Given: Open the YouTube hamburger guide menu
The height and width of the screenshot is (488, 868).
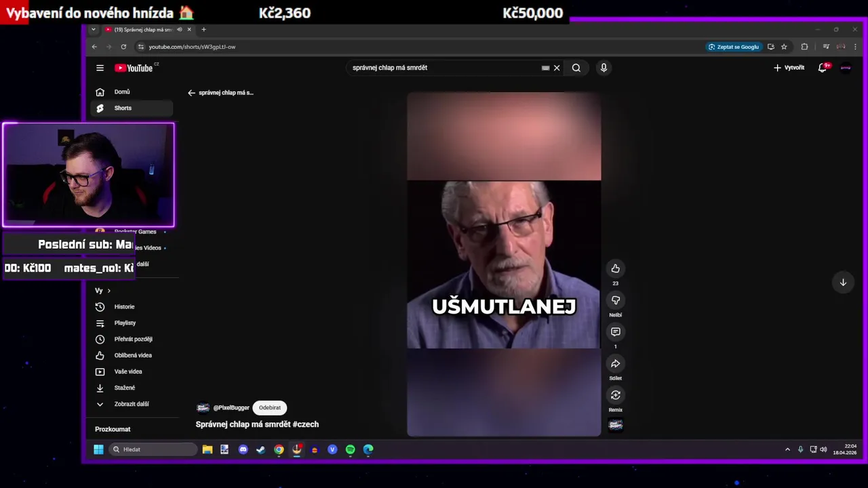Looking at the screenshot, I should coord(100,68).
